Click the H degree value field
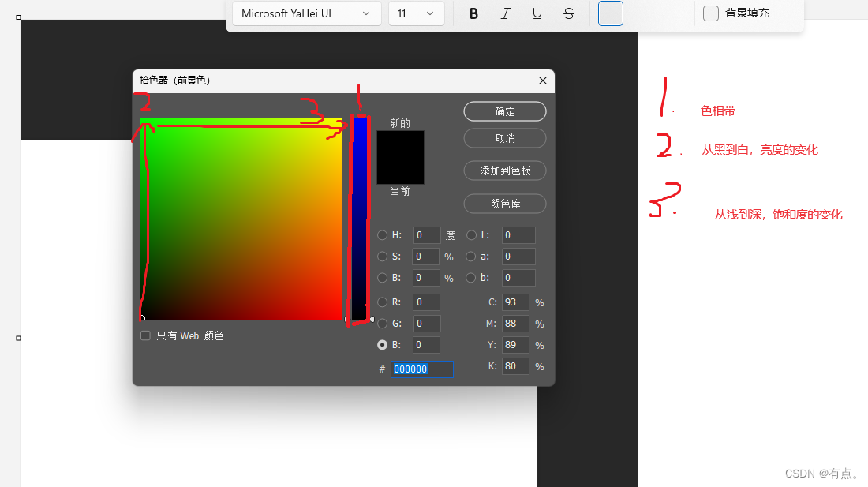Image resolution: width=868 pixels, height=487 pixels. tap(427, 235)
